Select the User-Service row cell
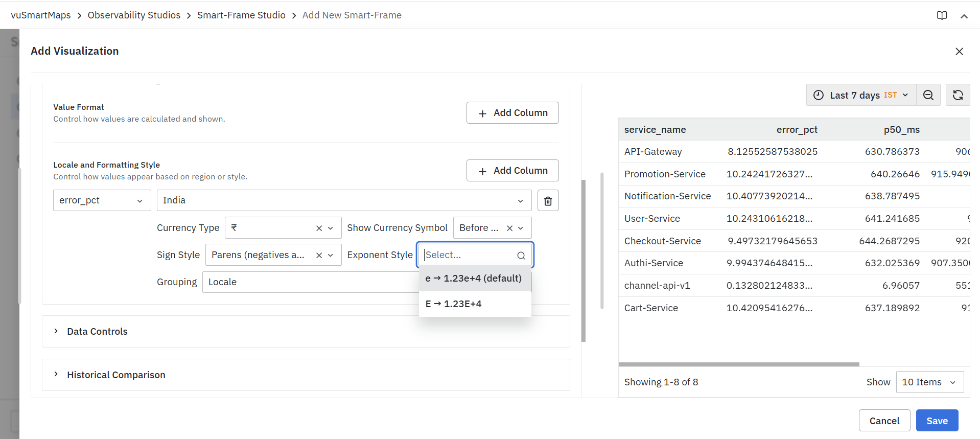The image size is (980, 439). pos(652,219)
